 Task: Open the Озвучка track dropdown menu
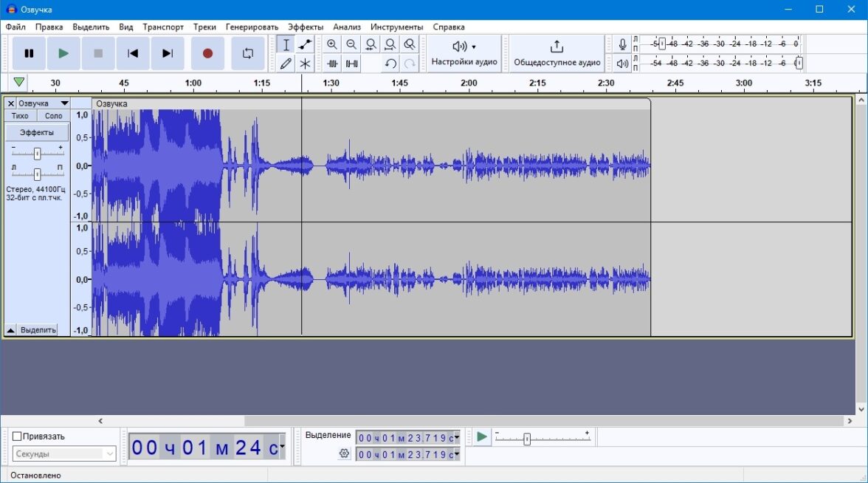64,103
